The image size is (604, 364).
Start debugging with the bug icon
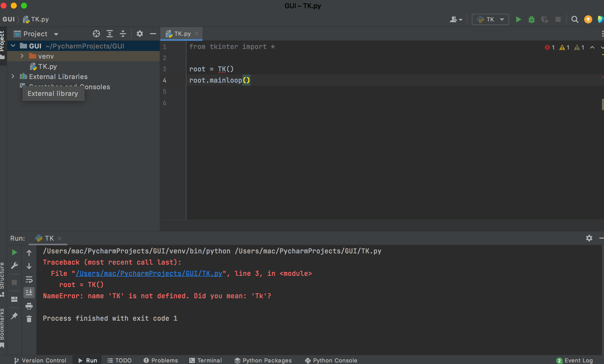[531, 19]
